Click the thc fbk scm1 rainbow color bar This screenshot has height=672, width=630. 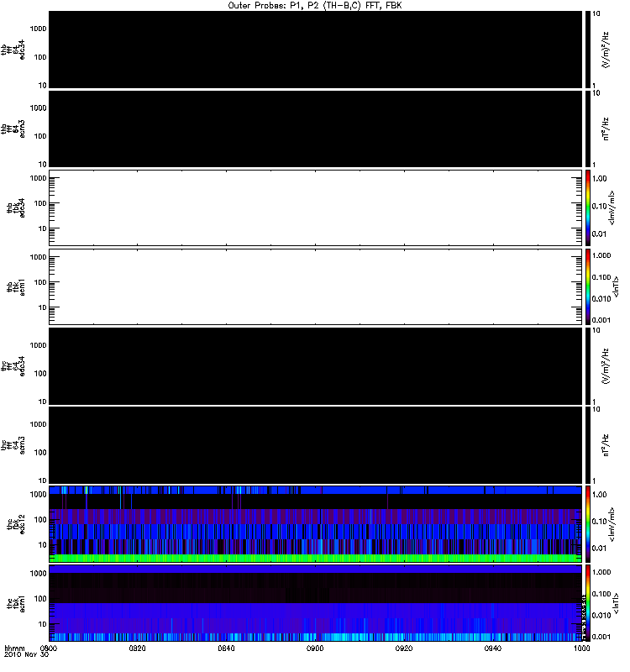click(x=588, y=603)
